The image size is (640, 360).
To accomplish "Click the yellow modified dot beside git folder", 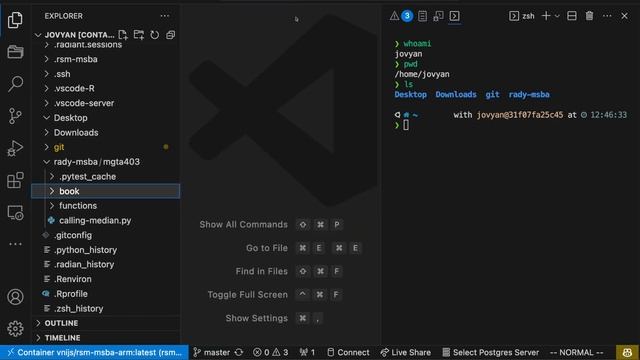I will pyautogui.click(x=166, y=147).
